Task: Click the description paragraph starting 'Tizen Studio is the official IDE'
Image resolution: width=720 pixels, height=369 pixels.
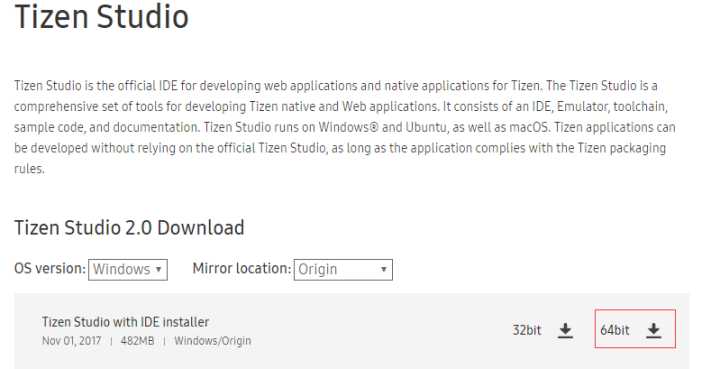Action: click(344, 127)
